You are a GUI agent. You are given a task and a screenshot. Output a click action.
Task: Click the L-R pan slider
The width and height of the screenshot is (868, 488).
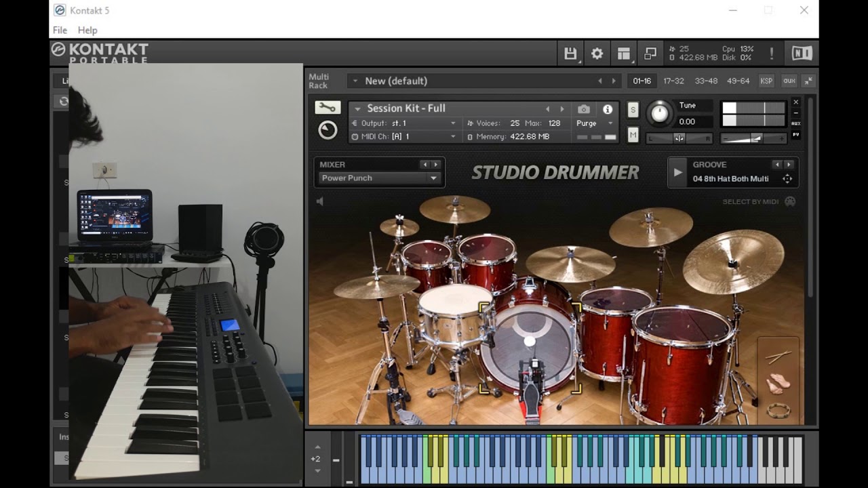coord(679,138)
